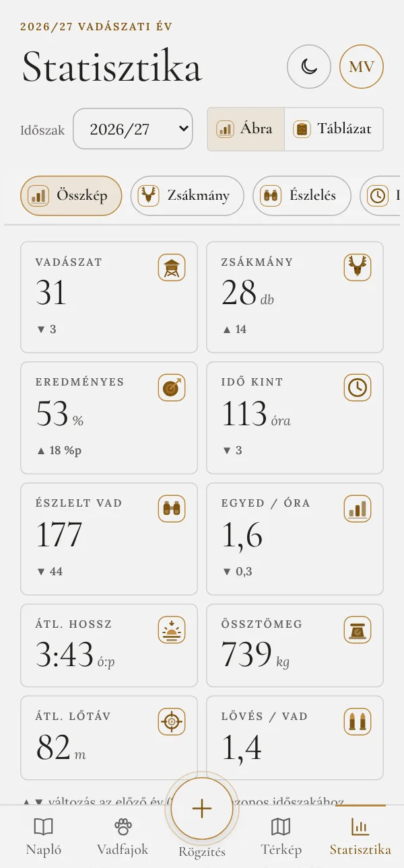Switch to Táblázat table view
This screenshot has height=868, width=404.
pyautogui.click(x=334, y=129)
